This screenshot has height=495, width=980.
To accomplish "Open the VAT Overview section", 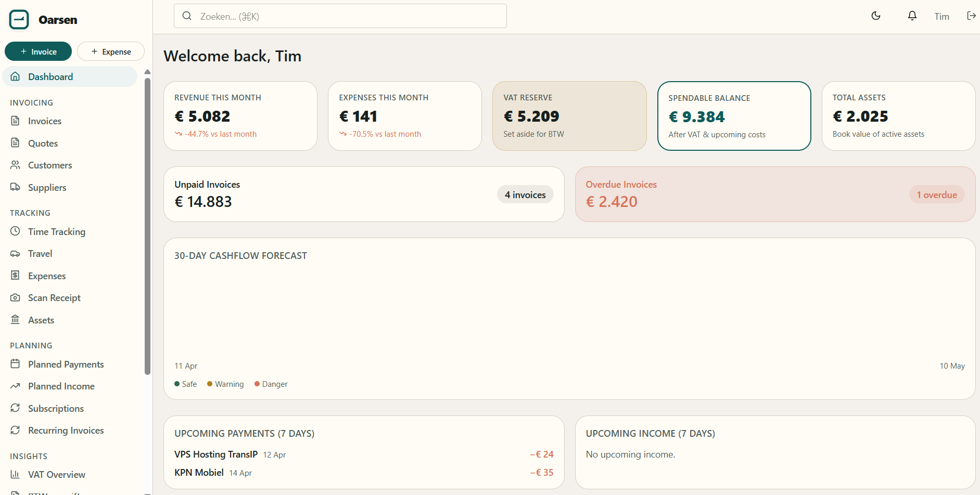I will point(56,474).
